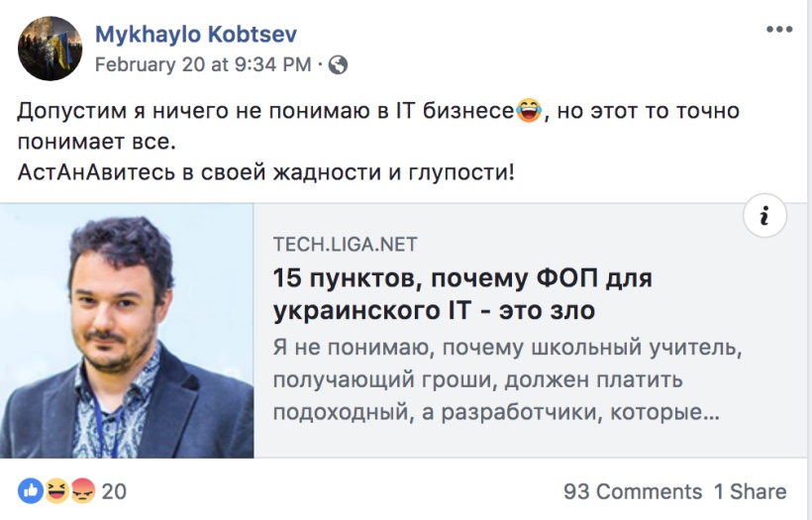Click the line starting 'АстАнАвитесь'
This screenshot has height=520, width=812.
265,171
